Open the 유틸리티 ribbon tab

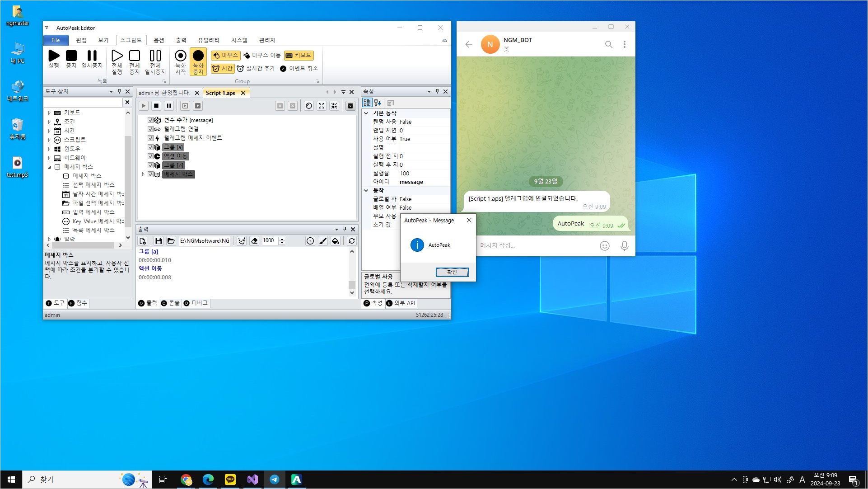coord(208,40)
